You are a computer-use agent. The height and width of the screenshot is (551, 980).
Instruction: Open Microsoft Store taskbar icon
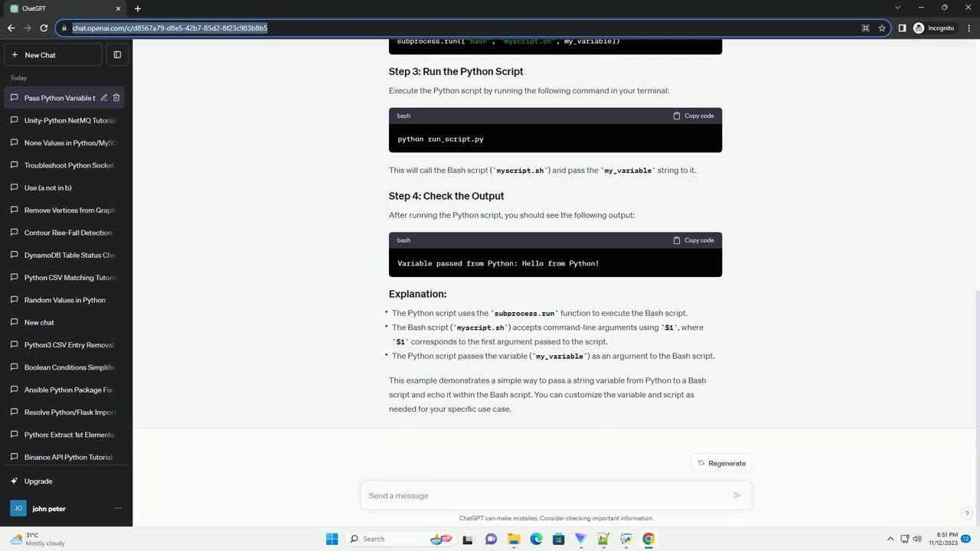558,539
